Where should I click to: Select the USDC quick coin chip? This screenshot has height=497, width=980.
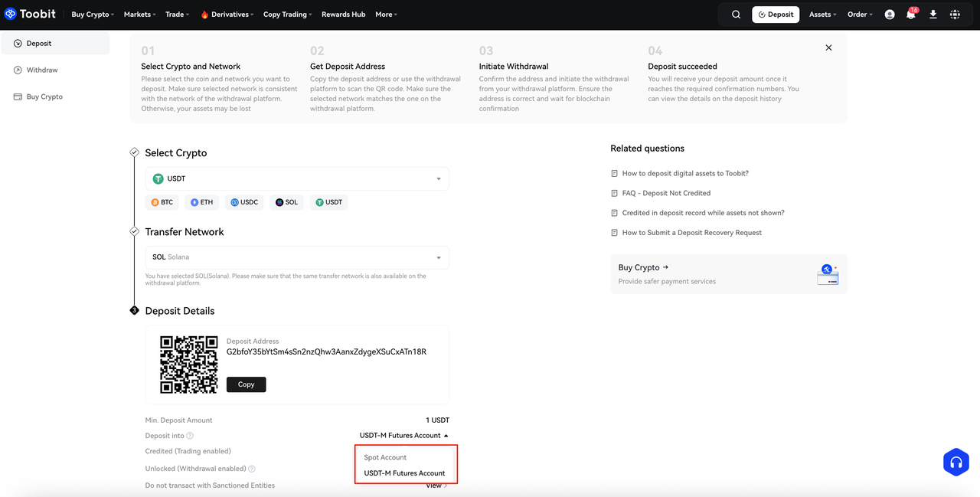tap(244, 202)
